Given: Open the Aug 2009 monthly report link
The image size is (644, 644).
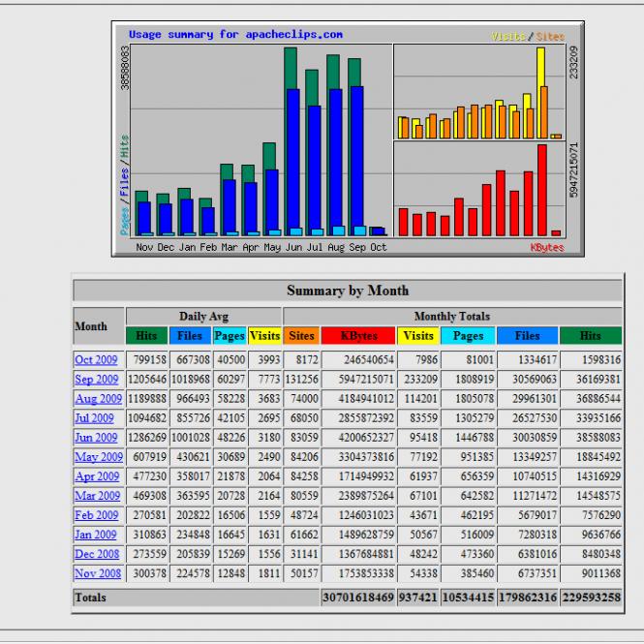Looking at the screenshot, I should (99, 398).
